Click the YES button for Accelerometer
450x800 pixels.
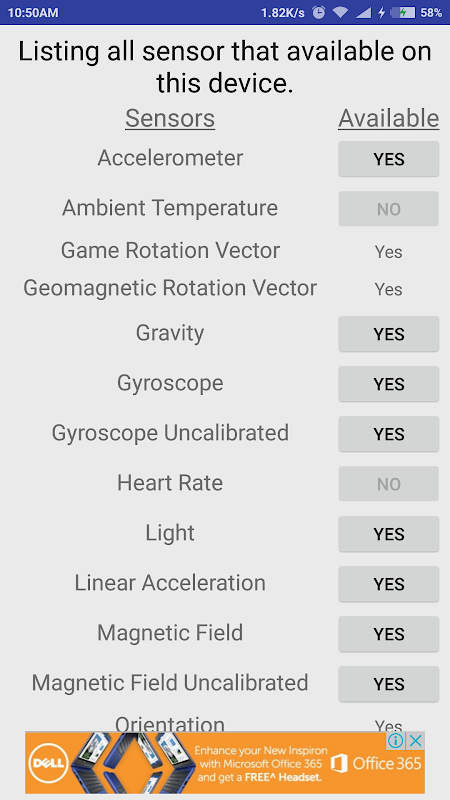pyautogui.click(x=388, y=159)
